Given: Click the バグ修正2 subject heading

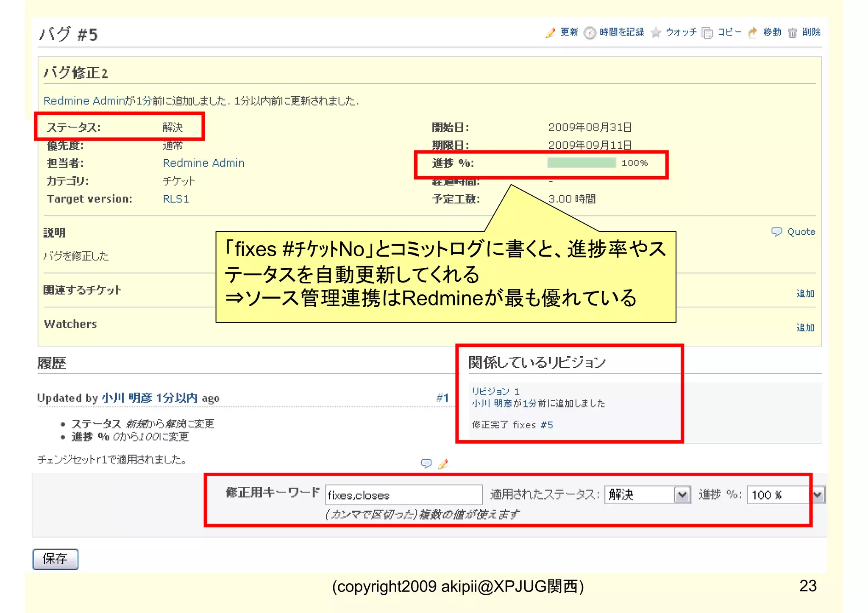Looking at the screenshot, I should [x=76, y=73].
